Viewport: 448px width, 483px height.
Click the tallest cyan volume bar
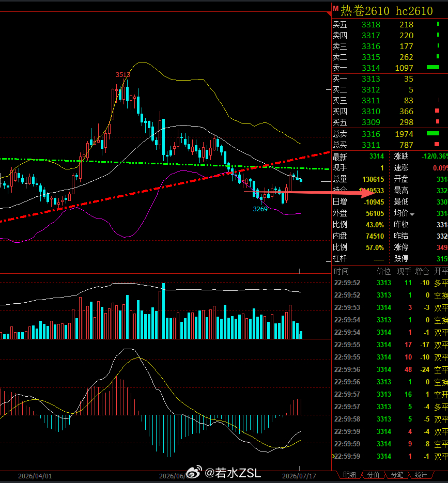(x=164, y=311)
